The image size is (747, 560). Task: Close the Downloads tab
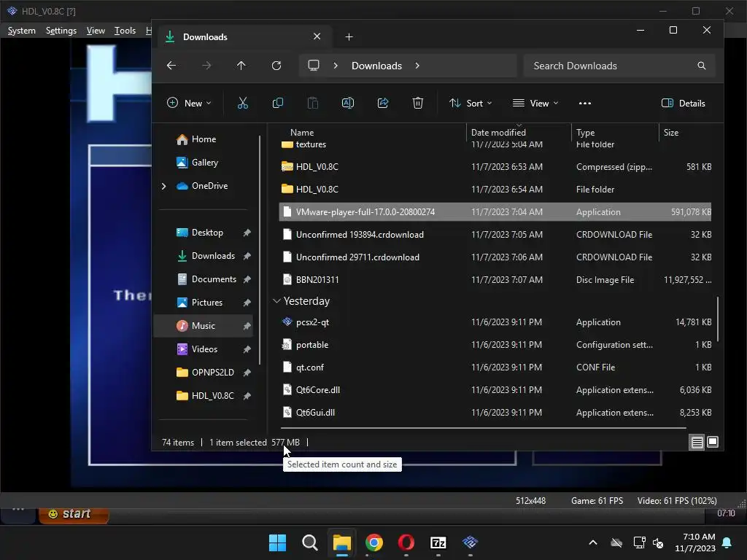coord(317,36)
